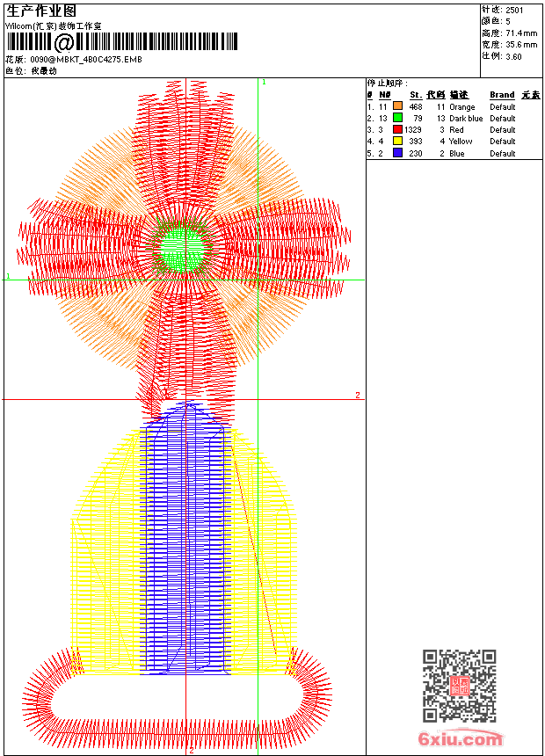This screenshot has height=756, width=545.
Task: Click the barcode under the Wilcom heading
Action: (122, 42)
